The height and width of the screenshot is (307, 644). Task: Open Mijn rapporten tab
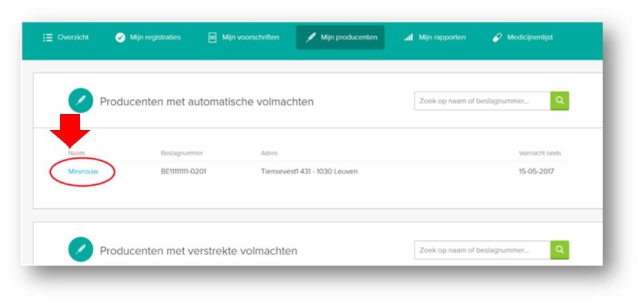pyautogui.click(x=435, y=37)
